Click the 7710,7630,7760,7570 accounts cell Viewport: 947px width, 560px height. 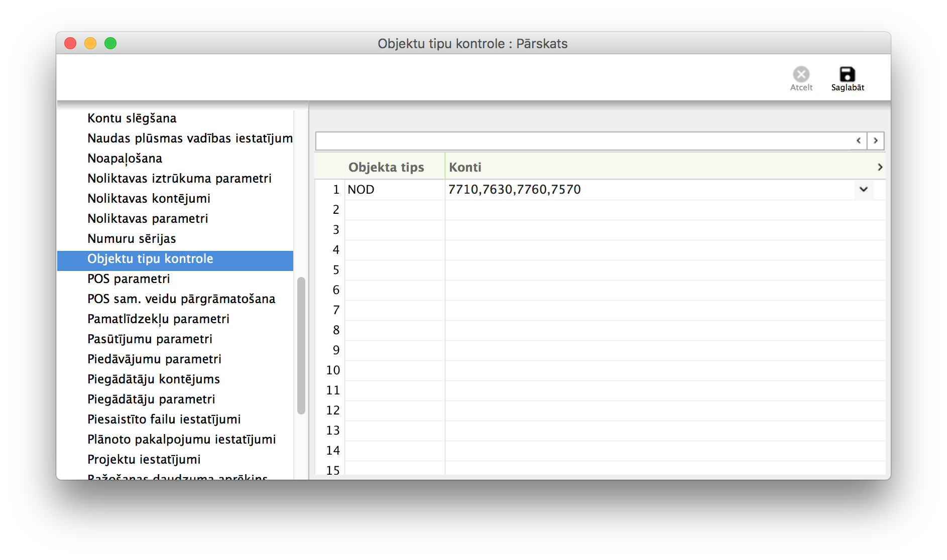click(x=650, y=190)
